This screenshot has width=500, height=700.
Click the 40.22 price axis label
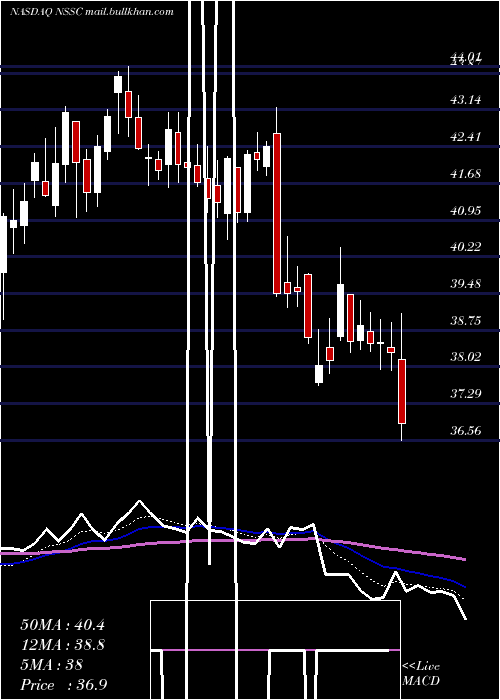466,246
